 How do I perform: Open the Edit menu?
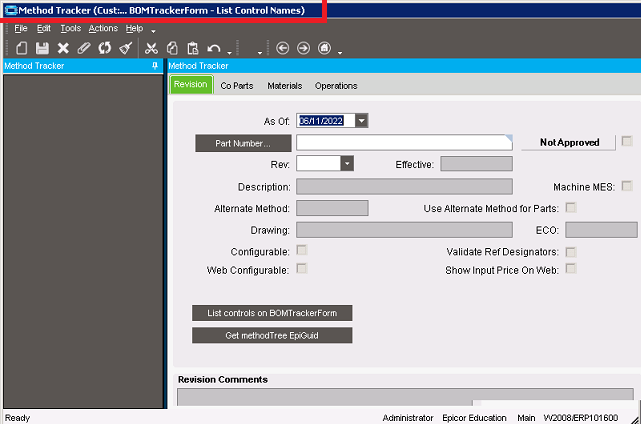[x=44, y=28]
